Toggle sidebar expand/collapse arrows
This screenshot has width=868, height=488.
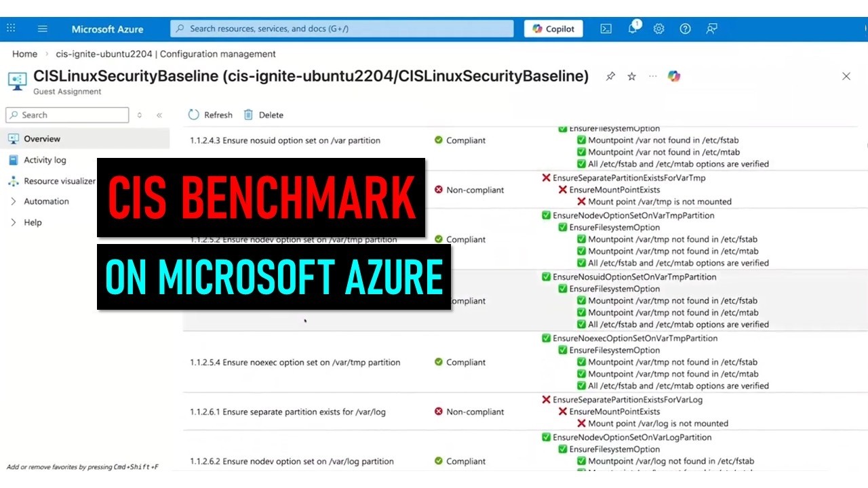click(x=140, y=115)
